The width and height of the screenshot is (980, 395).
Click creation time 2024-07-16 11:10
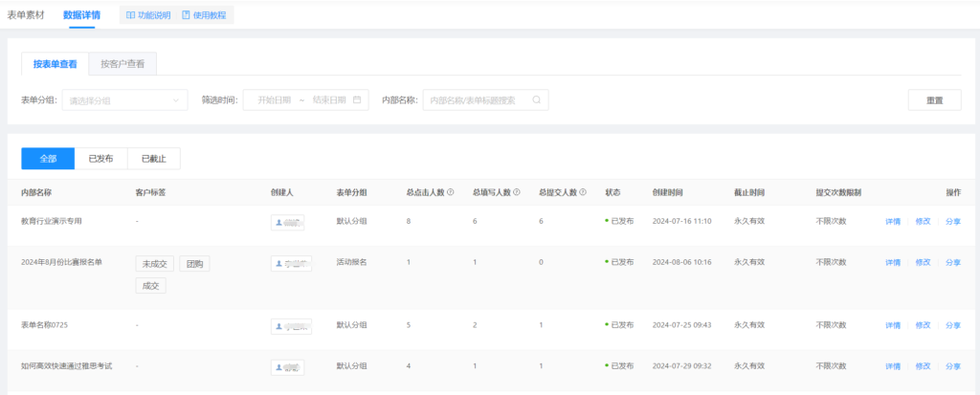pyautogui.click(x=681, y=221)
